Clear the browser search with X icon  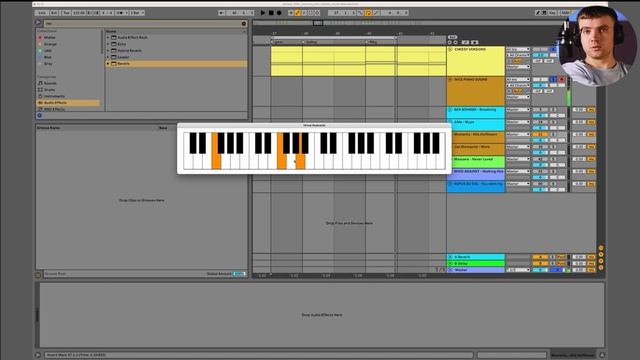pos(244,24)
